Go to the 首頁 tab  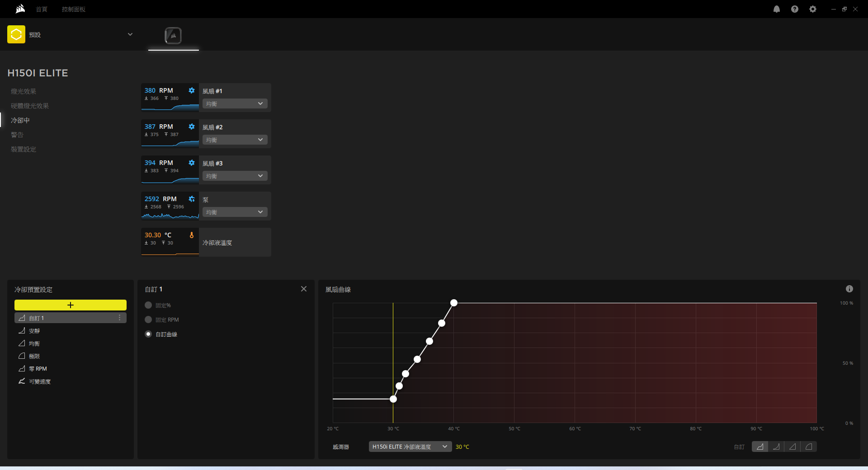click(42, 9)
